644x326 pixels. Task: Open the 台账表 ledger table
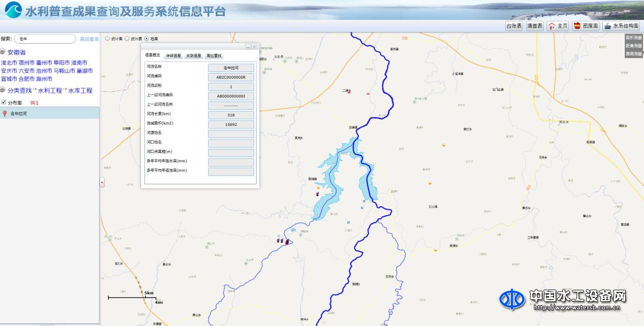(514, 26)
